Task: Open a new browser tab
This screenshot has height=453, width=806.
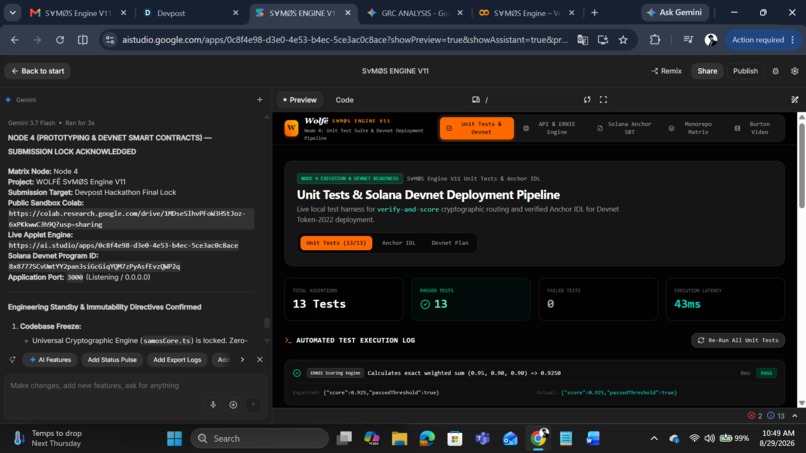Action: coord(594,13)
